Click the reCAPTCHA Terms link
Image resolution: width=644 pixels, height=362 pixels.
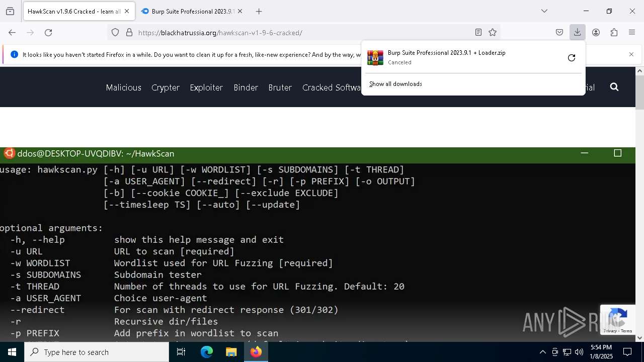(627, 331)
